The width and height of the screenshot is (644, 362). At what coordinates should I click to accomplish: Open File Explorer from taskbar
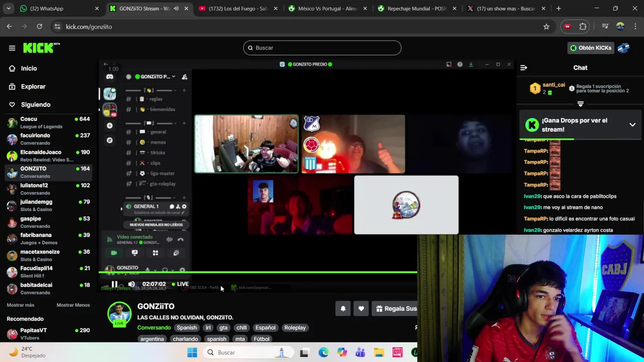[379, 352]
